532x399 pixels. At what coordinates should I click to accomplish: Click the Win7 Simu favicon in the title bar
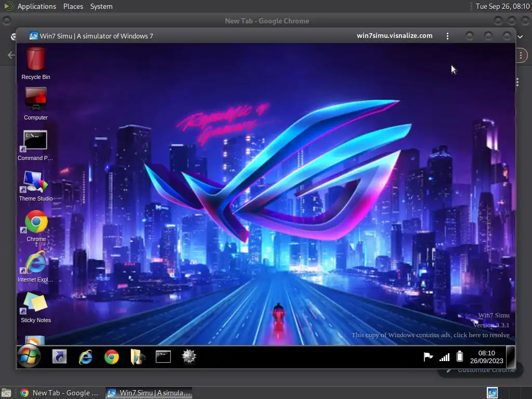coord(33,36)
